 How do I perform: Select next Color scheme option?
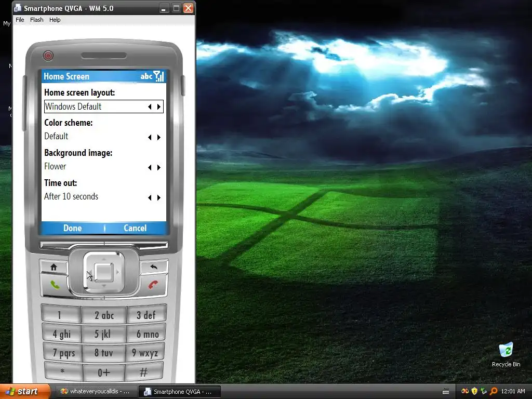point(159,137)
